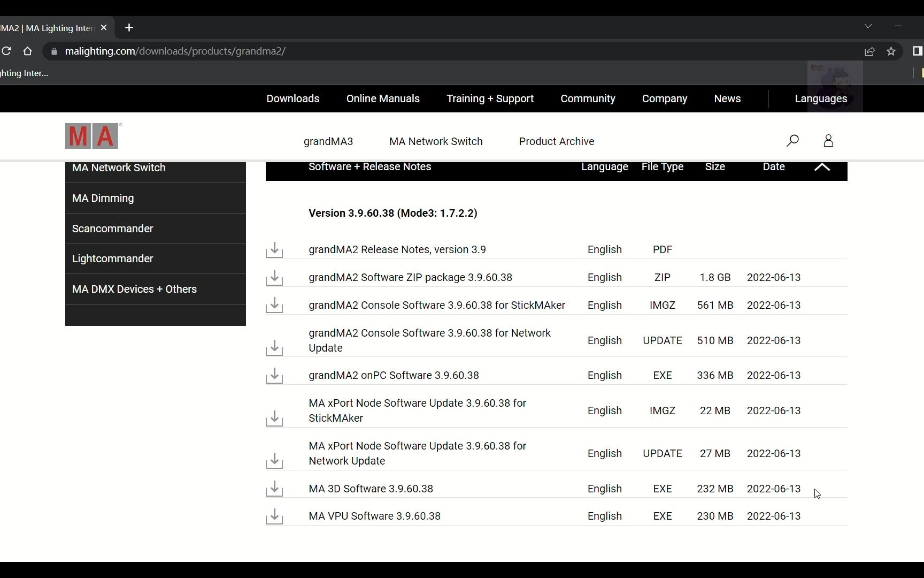This screenshot has height=578, width=924.
Task: Download grandMA2 Software ZIP package icon
Action: click(274, 277)
